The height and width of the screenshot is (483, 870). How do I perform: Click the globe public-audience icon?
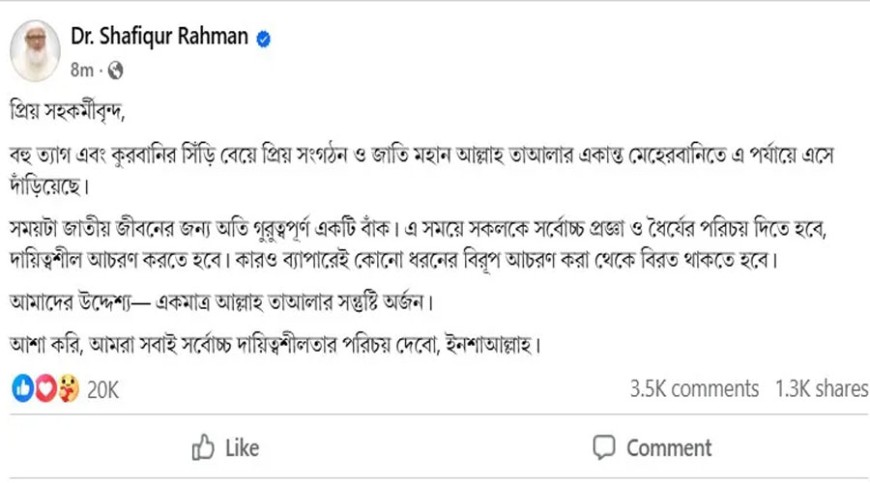(x=116, y=70)
